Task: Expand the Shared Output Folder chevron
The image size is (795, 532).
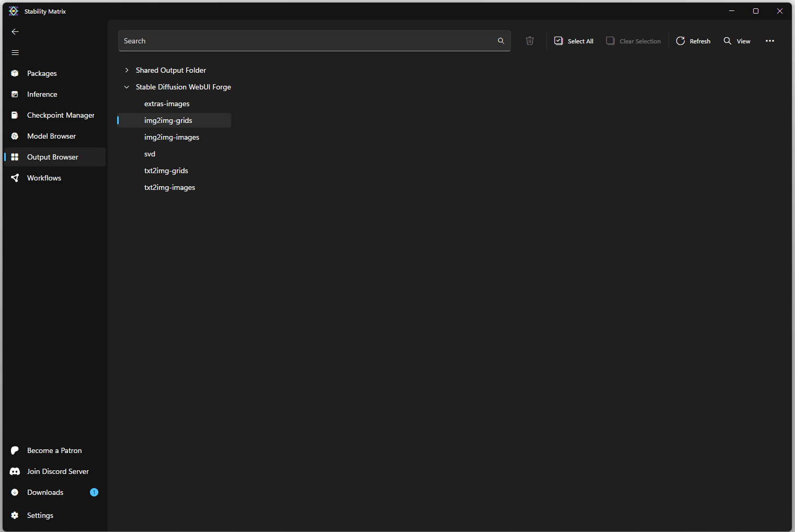Action: coord(127,70)
